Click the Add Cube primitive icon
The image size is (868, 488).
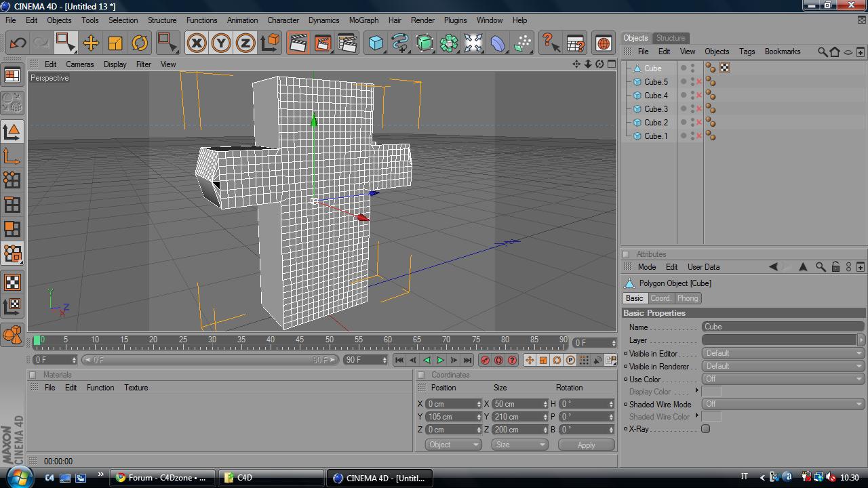click(x=376, y=43)
